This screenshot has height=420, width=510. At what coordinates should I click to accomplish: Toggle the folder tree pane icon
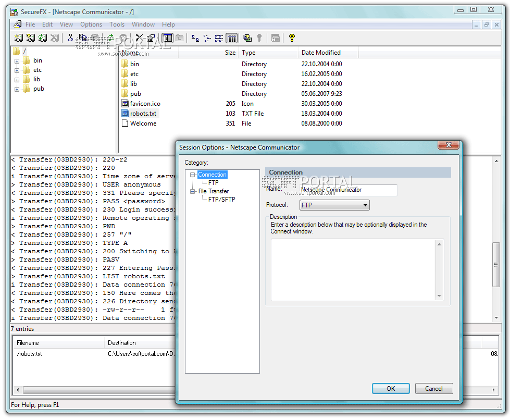coord(168,38)
